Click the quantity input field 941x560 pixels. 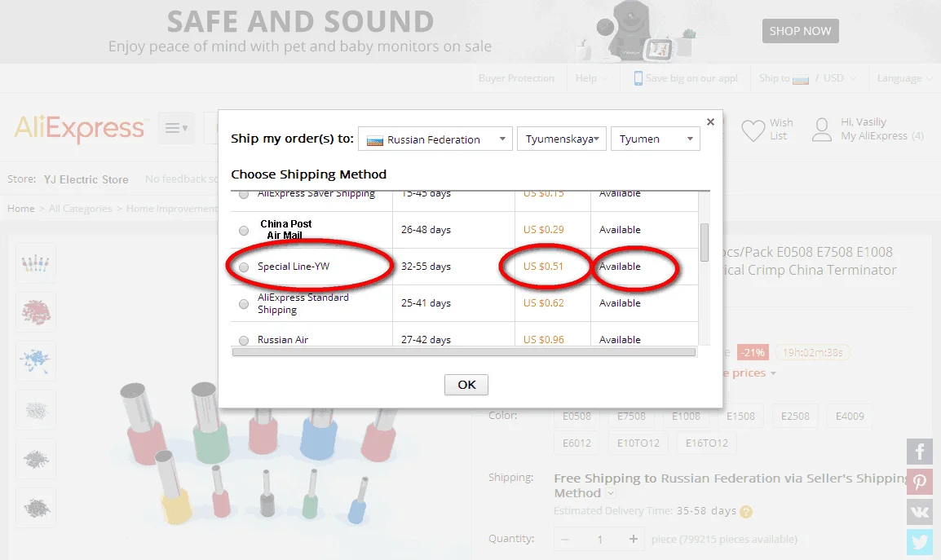599,540
